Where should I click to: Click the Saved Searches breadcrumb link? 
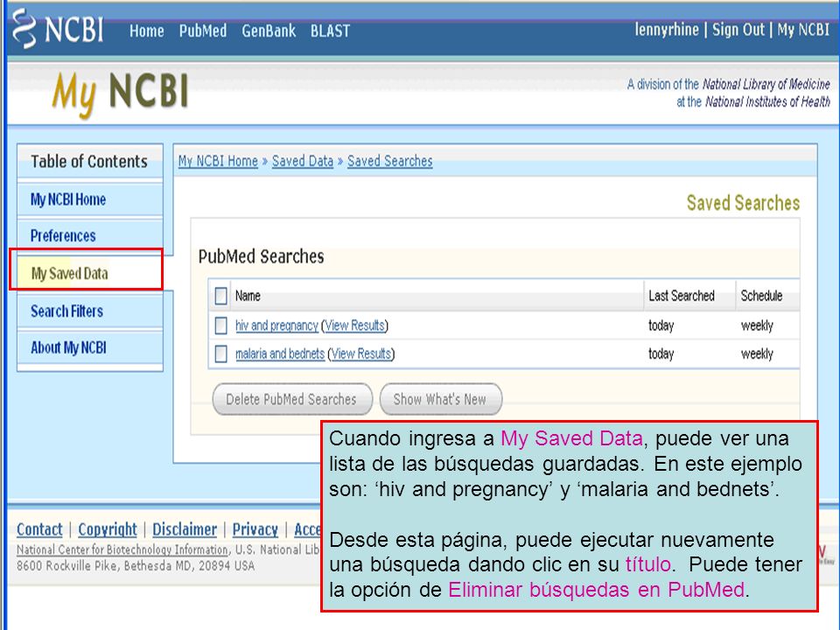(x=390, y=161)
